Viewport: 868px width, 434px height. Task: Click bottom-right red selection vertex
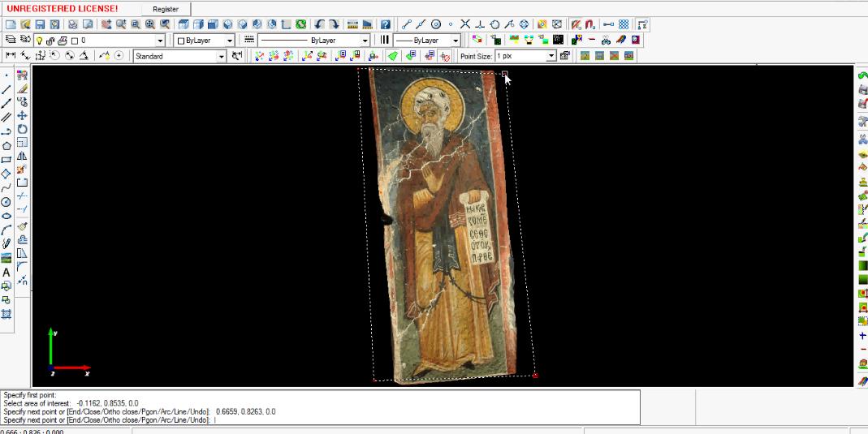[535, 376]
